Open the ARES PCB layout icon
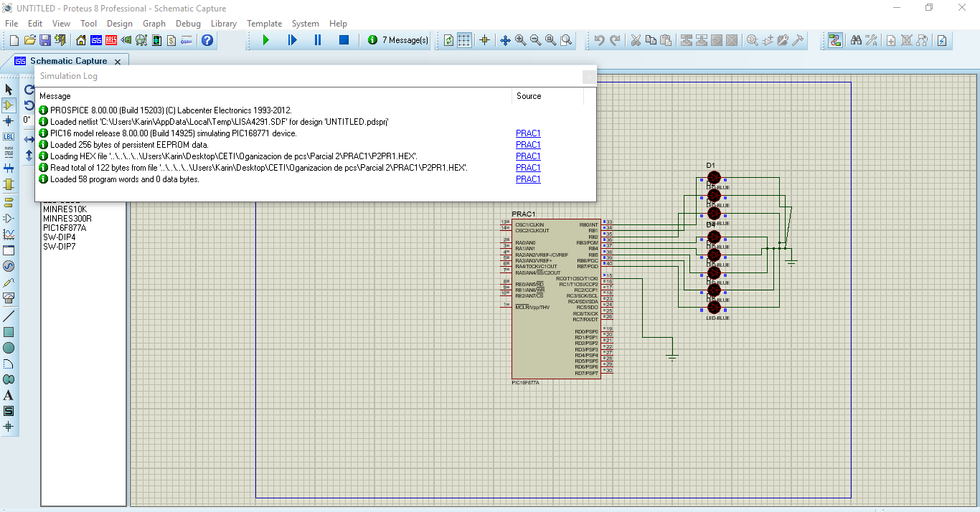The image size is (980, 512). click(112, 40)
